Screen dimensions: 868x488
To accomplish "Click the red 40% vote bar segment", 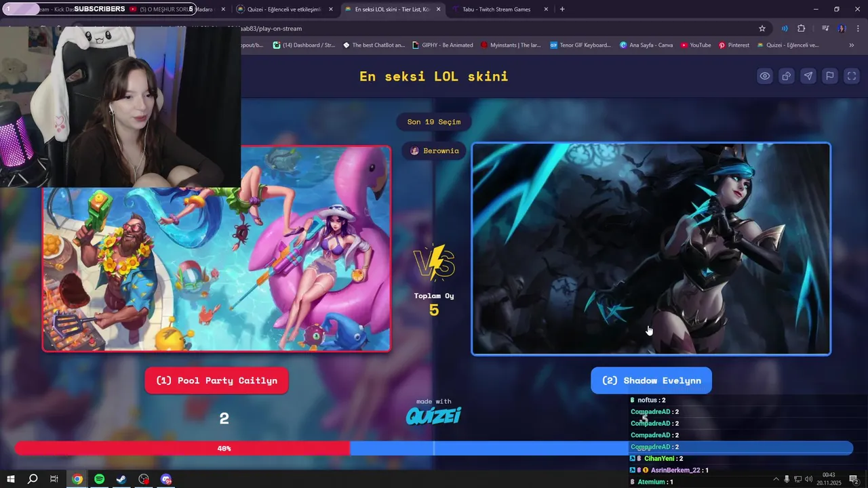I will [182, 448].
